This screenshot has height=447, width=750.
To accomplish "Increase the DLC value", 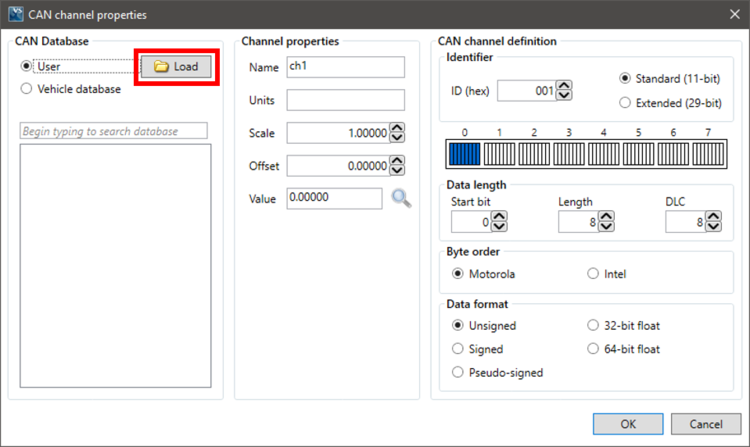I will coord(714,217).
